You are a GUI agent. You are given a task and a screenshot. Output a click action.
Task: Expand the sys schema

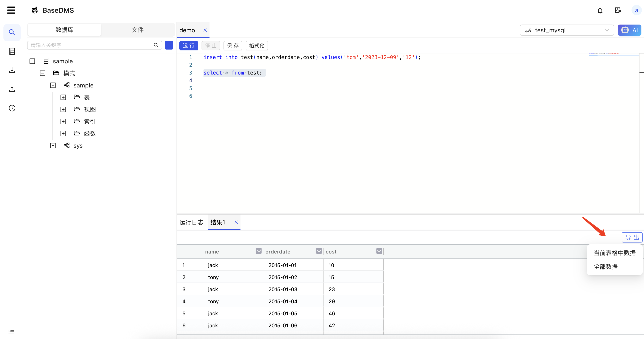53,145
